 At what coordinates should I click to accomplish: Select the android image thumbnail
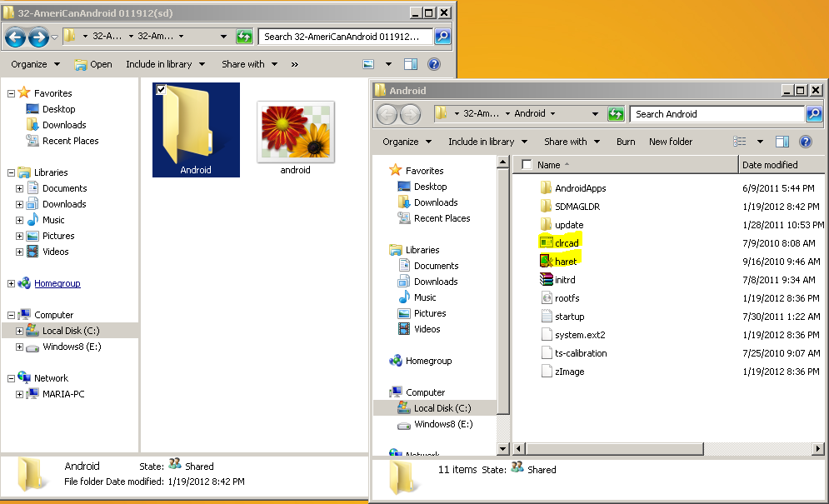click(296, 132)
